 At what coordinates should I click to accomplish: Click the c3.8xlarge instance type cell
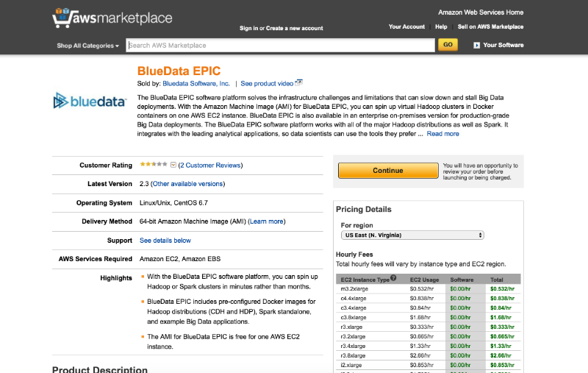click(x=354, y=318)
